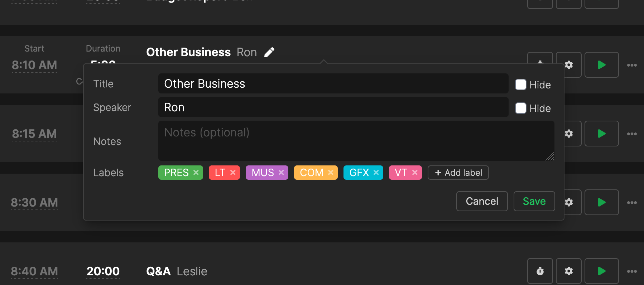Open settings gear for the 8:30 AM row
The width and height of the screenshot is (644, 285).
click(569, 202)
